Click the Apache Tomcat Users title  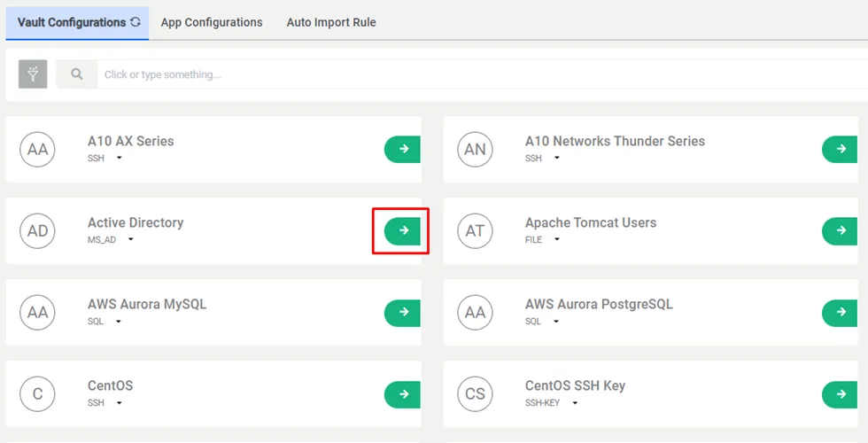(591, 222)
